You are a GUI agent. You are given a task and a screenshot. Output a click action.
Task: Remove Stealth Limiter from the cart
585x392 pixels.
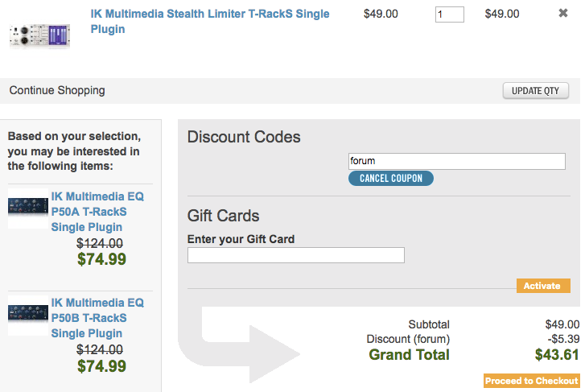(x=563, y=14)
